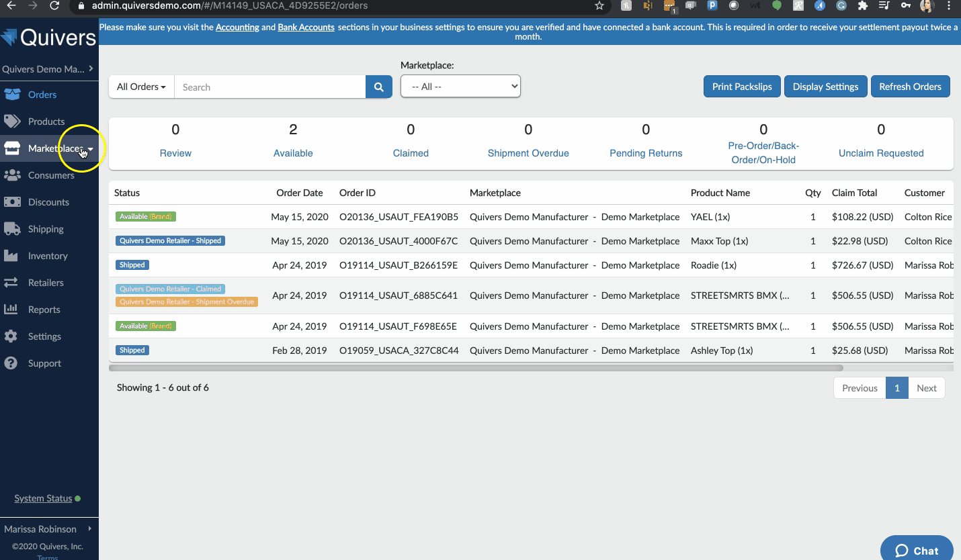Click in the order Search field

click(269, 87)
